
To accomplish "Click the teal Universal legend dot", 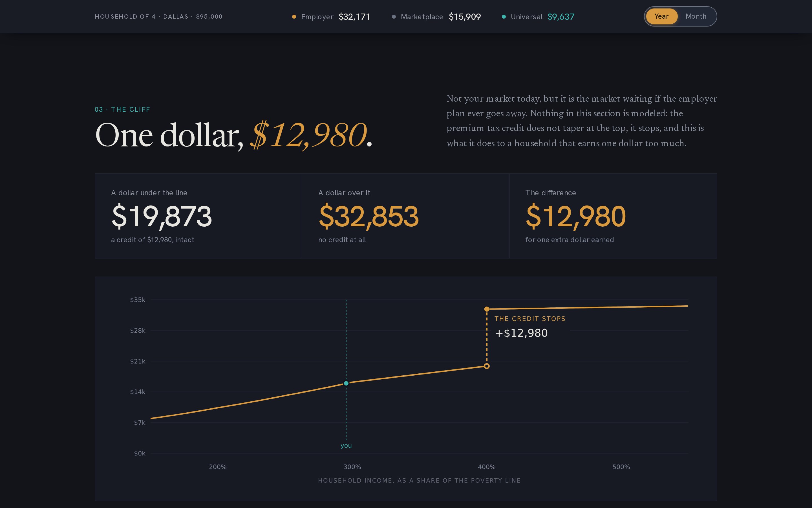I will pyautogui.click(x=504, y=17).
